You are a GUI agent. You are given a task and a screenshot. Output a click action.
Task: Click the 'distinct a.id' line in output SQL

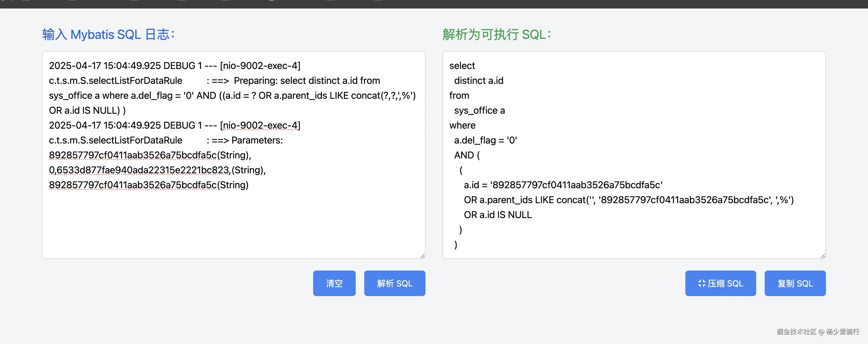point(478,80)
